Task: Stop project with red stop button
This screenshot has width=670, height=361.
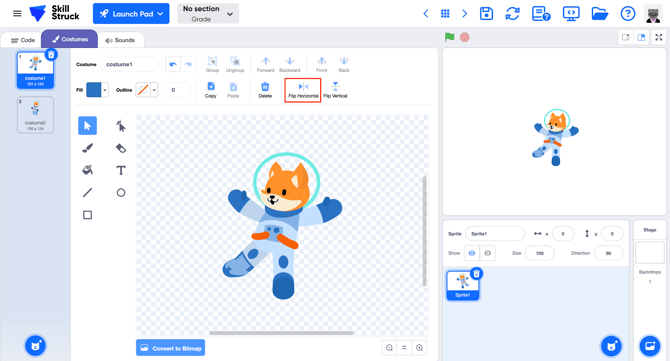Action: [464, 37]
